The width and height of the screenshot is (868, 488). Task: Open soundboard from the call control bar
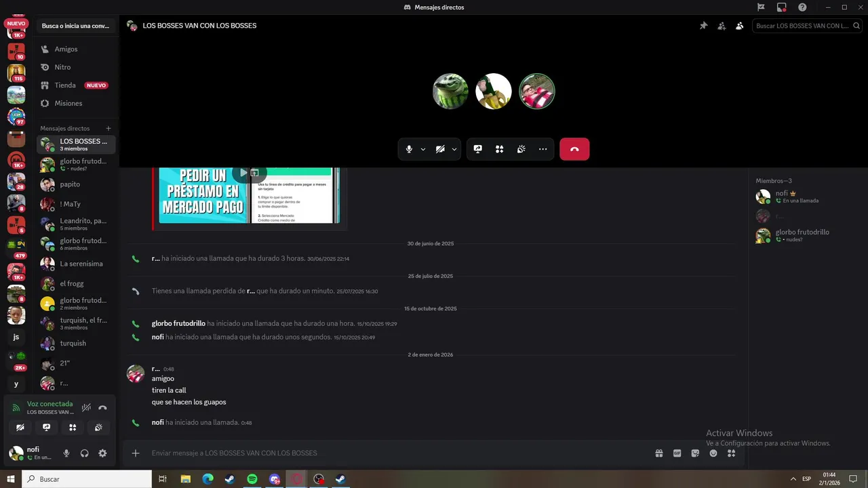pyautogui.click(x=521, y=149)
